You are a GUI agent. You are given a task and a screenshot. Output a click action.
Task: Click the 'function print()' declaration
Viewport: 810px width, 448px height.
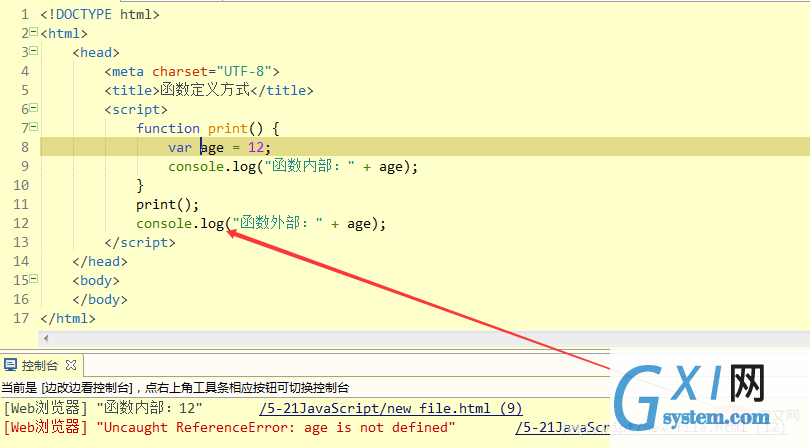point(208,128)
